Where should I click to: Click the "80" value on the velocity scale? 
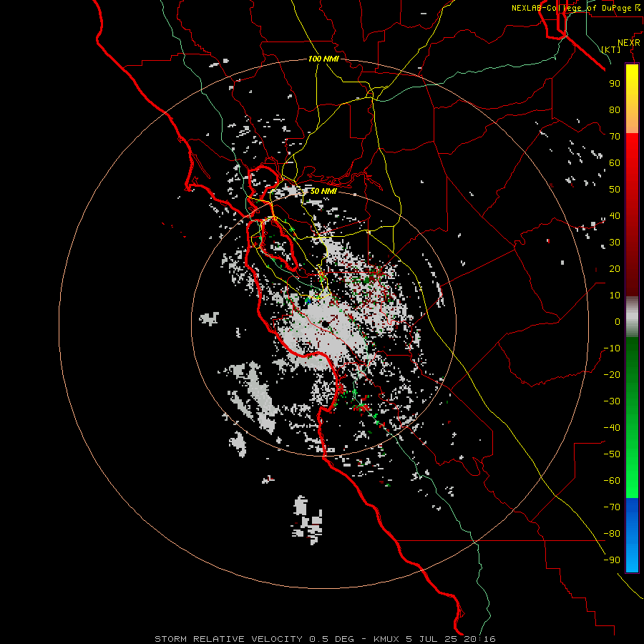(x=615, y=109)
